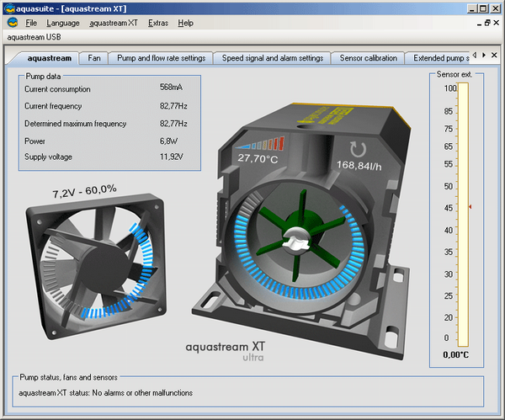Click the flow rate circular arrow icon
This screenshot has width=505, height=420.
coord(359,149)
